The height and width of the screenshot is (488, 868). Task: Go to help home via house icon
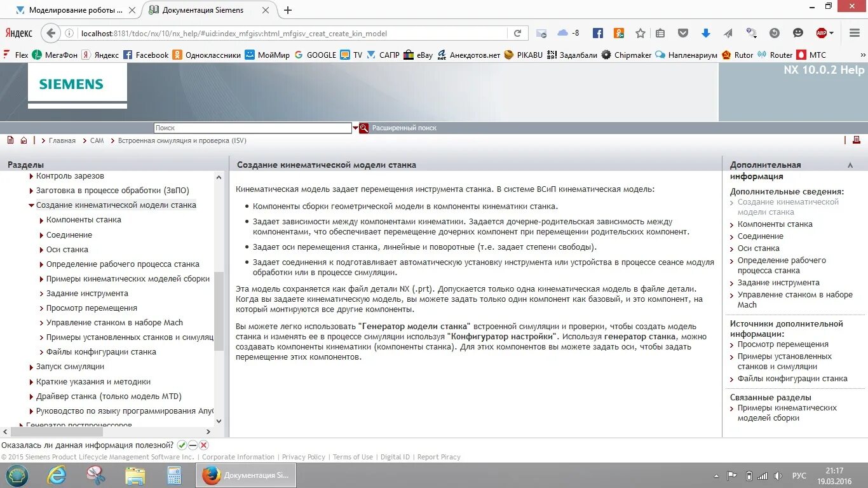click(24, 140)
